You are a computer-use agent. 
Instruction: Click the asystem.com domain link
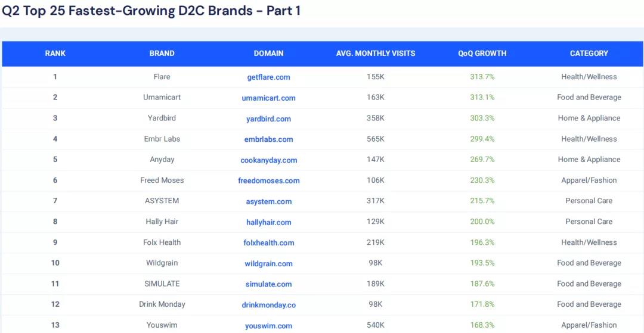(268, 201)
